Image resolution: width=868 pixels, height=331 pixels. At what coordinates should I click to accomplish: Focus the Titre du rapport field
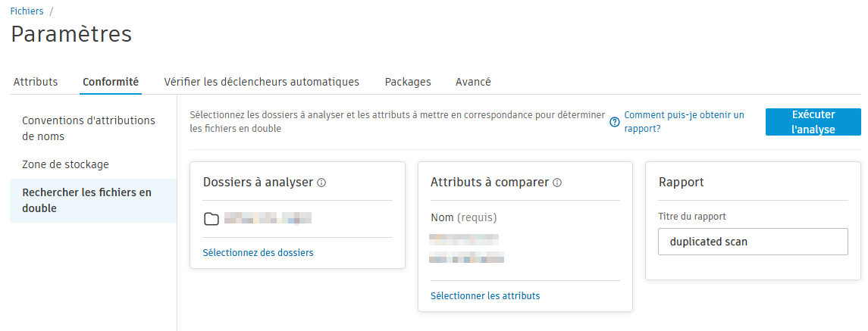pyautogui.click(x=753, y=242)
